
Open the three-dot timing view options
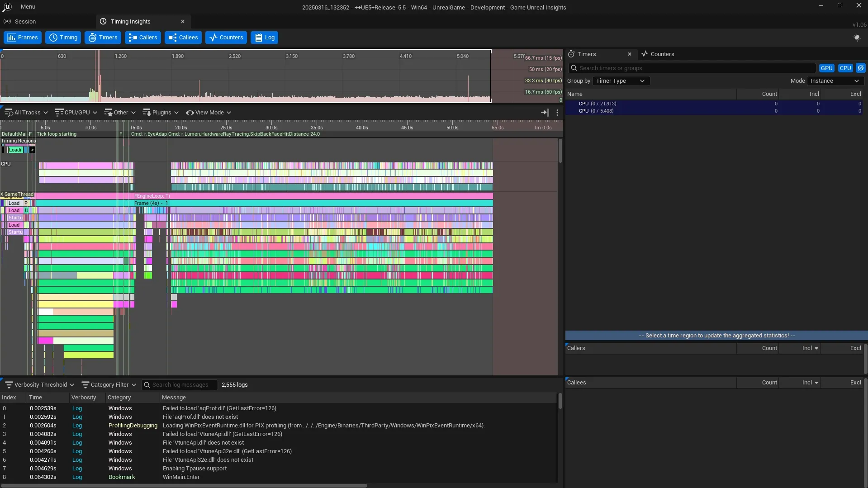pos(557,113)
